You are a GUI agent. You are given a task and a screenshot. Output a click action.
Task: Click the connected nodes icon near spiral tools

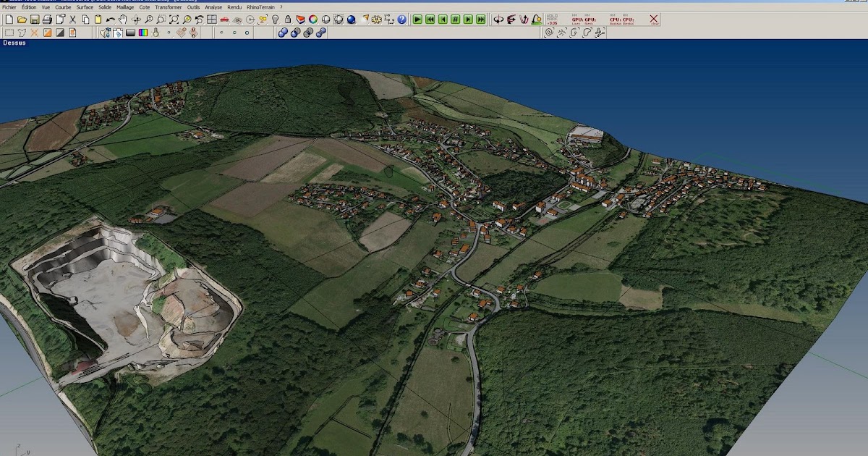click(x=599, y=33)
